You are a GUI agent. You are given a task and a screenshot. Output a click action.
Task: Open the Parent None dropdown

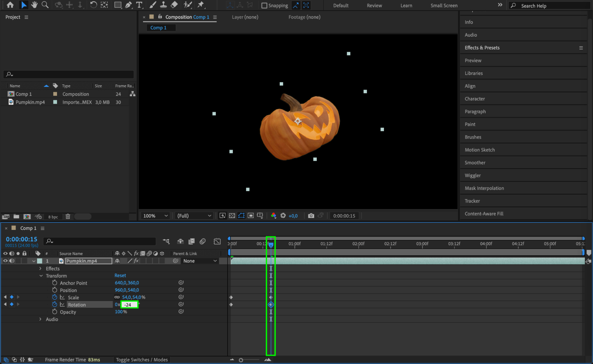(x=200, y=261)
